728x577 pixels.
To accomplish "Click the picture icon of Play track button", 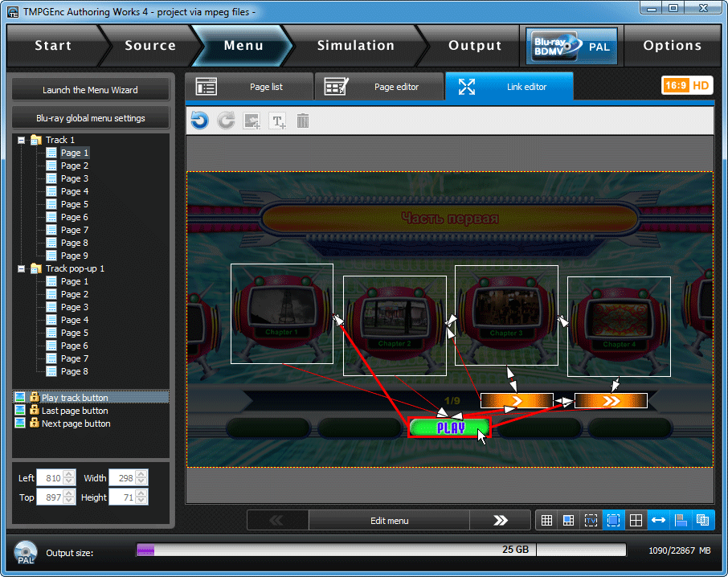I will [x=20, y=397].
